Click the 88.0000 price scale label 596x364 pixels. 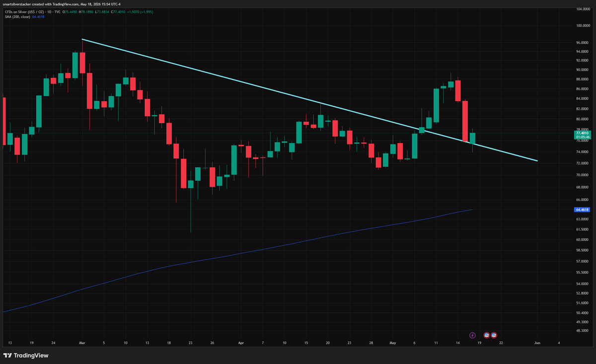(x=583, y=79)
